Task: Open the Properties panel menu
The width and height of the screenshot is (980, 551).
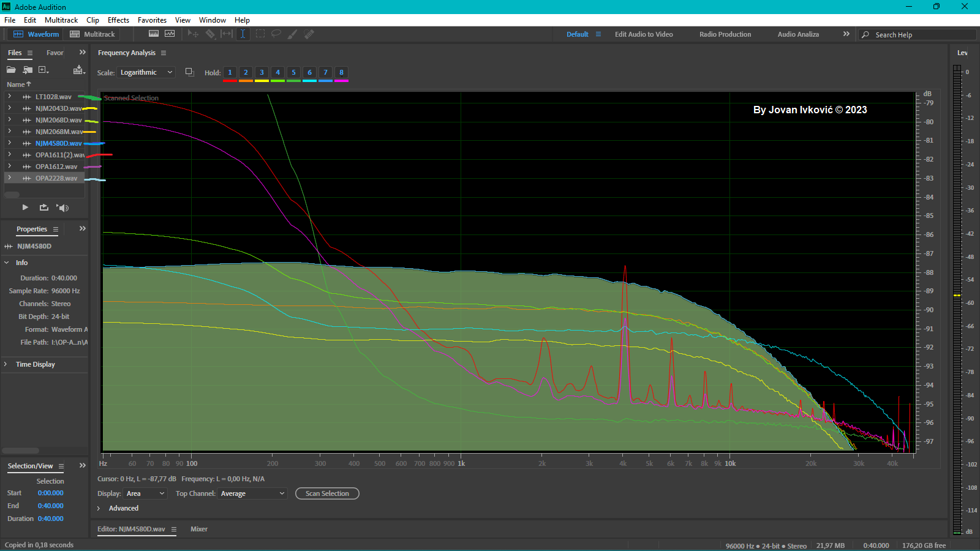Action: click(56, 229)
